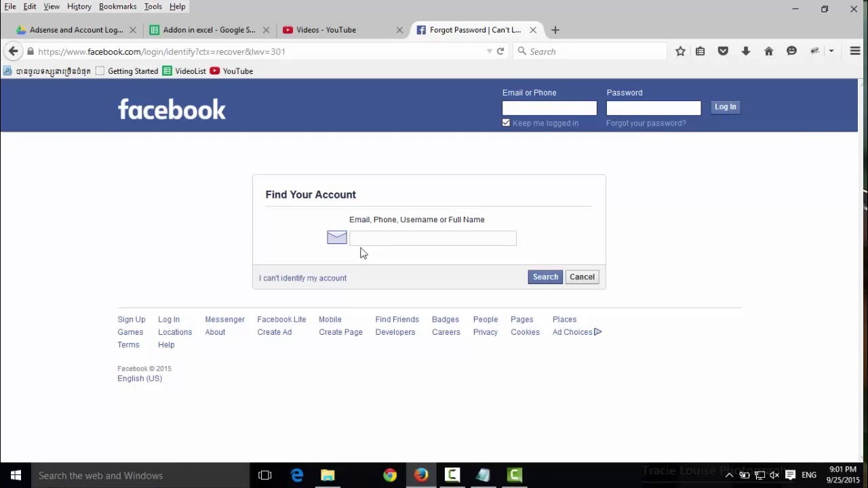Show hidden system tray icons
This screenshot has height=488, width=868.
[x=729, y=475]
